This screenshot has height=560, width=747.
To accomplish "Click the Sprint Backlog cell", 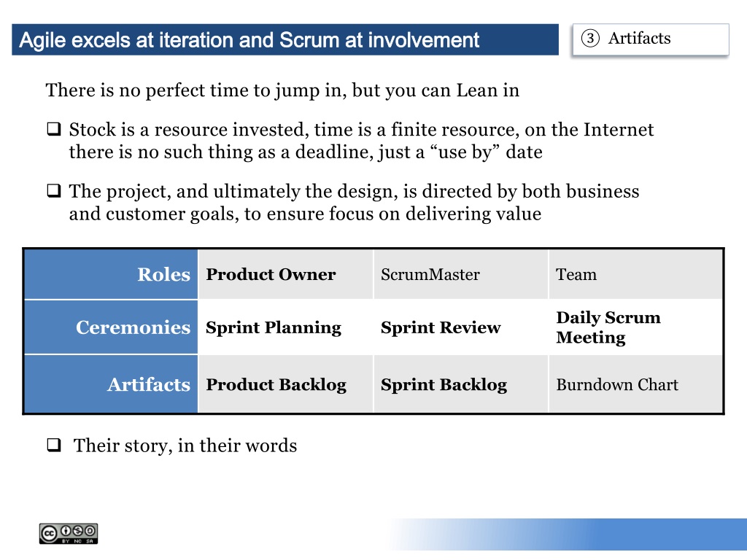I will point(461,384).
